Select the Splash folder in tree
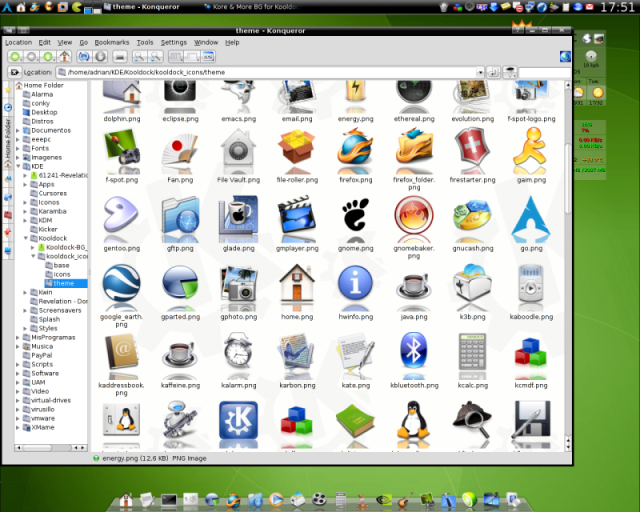This screenshot has height=512, width=640. (45, 319)
